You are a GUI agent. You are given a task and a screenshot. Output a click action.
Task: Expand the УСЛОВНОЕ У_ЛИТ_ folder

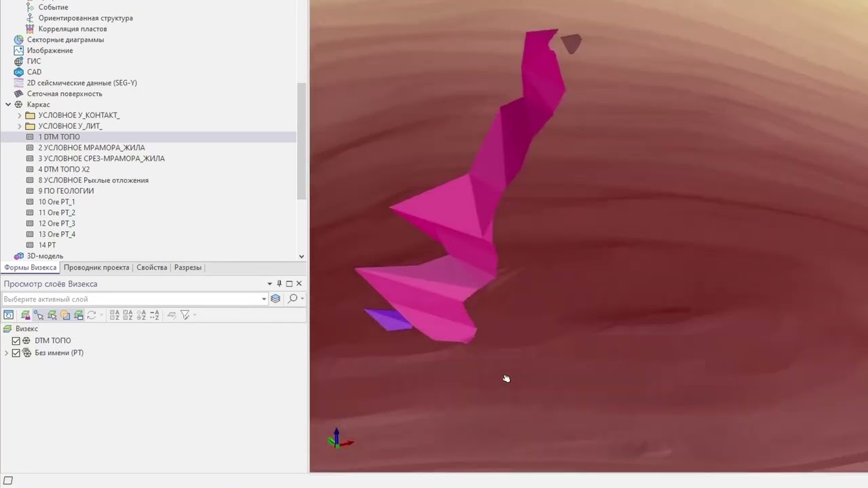(20, 126)
